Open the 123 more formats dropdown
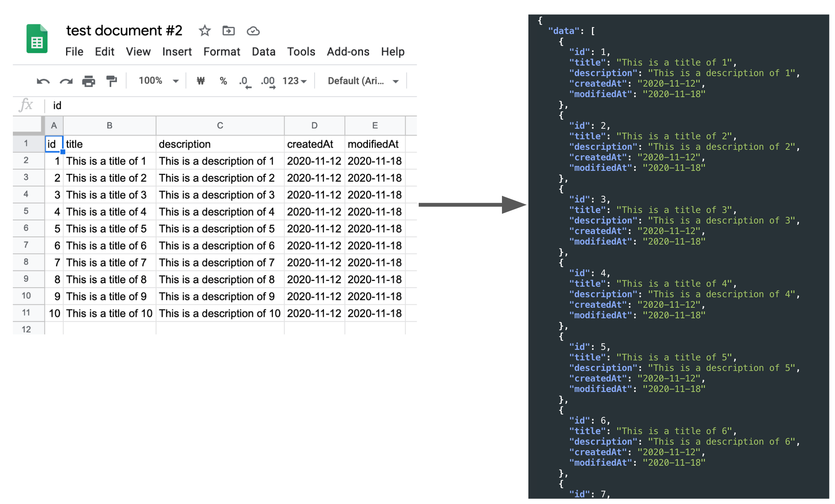Screen dimensions: 835x504 coord(295,81)
